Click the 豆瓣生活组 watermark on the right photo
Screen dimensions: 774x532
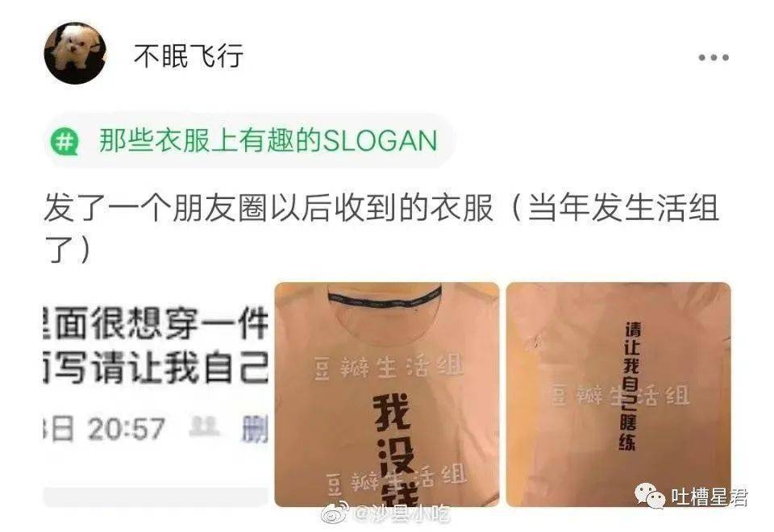[619, 395]
